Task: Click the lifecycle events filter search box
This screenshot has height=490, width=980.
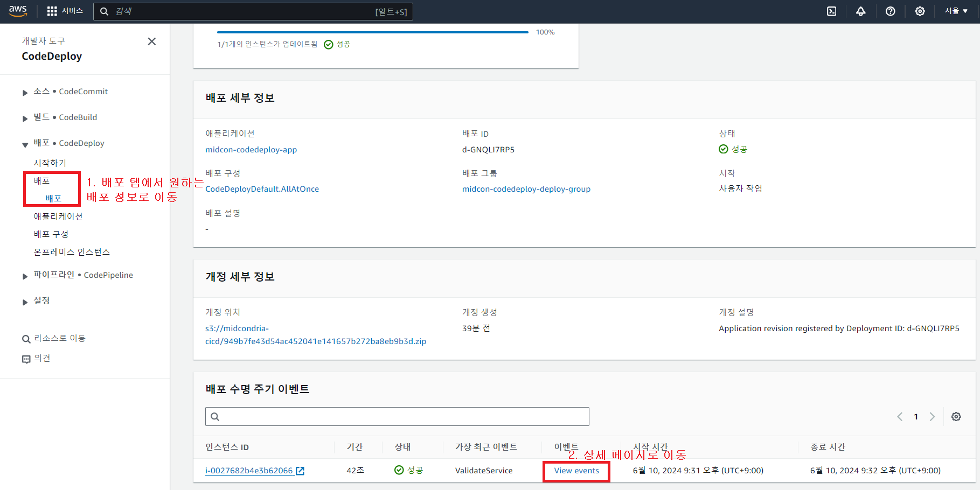Action: pyautogui.click(x=397, y=416)
